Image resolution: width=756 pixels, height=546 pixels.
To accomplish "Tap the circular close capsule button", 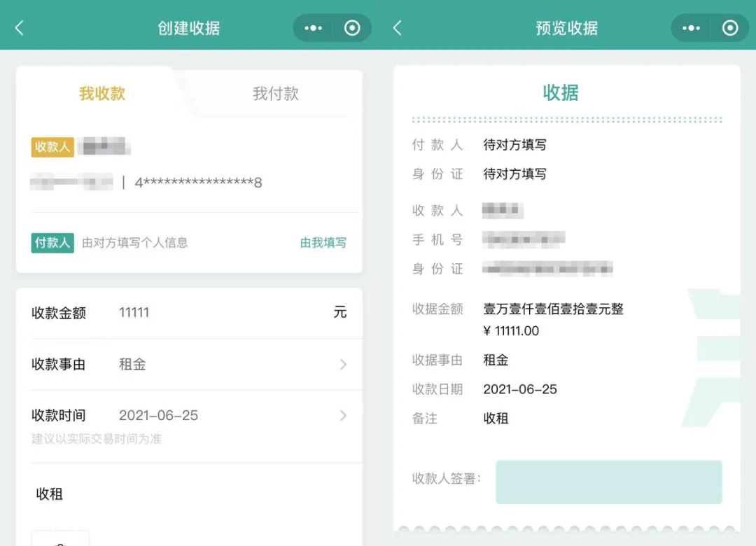I will coord(352,28).
